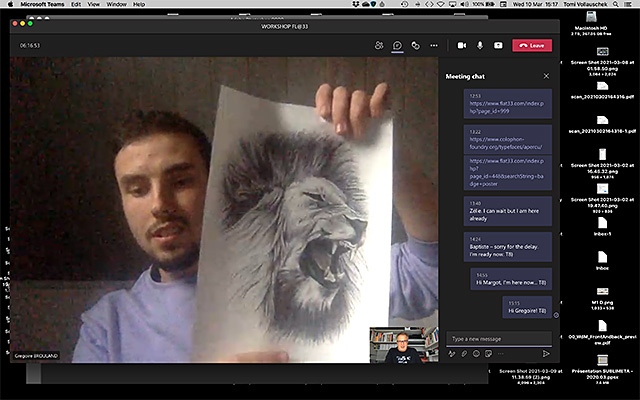Open More actions ellipsis in meeting toolbar
This screenshot has width=640, height=400.
click(x=434, y=45)
